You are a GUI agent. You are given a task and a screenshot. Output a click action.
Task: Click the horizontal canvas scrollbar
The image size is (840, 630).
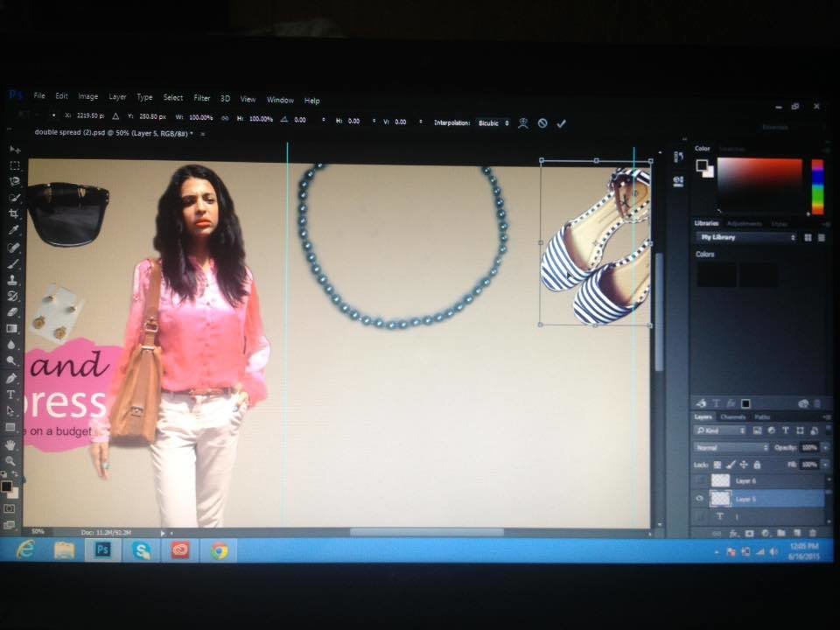point(426,532)
